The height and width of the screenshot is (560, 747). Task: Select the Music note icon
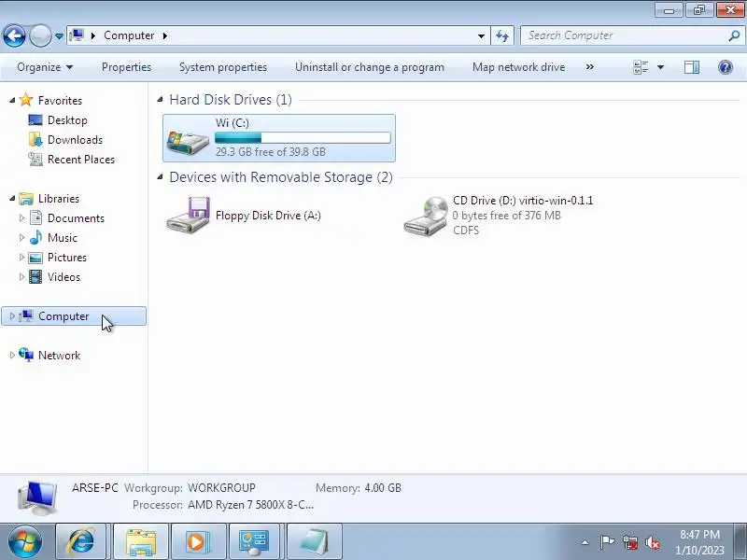coord(35,237)
